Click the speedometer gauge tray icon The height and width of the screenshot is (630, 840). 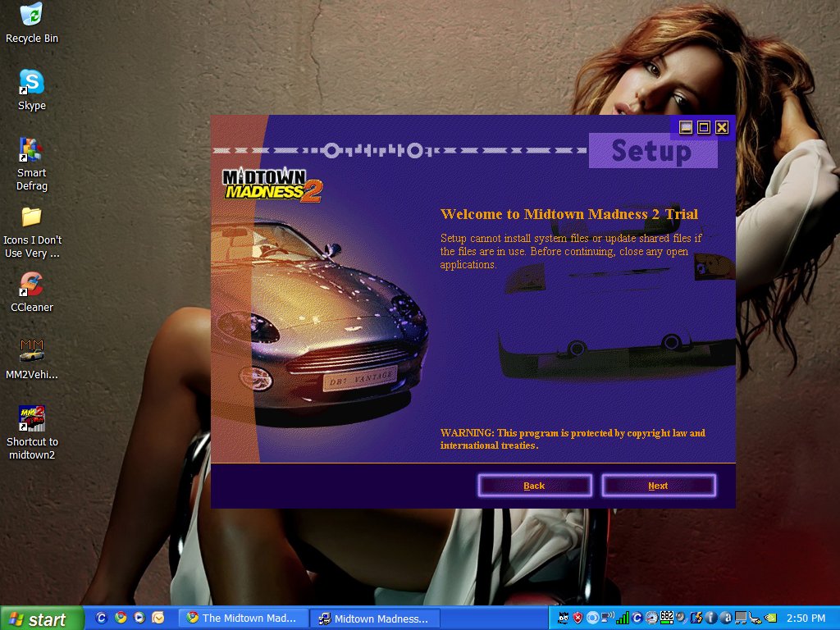(651, 618)
